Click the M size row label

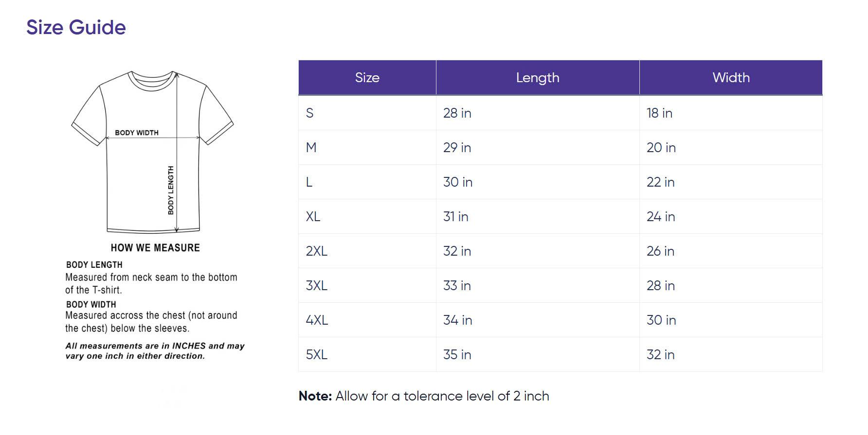pos(311,148)
